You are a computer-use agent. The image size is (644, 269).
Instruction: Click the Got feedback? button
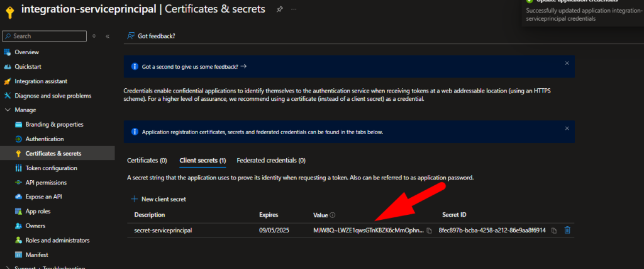point(152,36)
